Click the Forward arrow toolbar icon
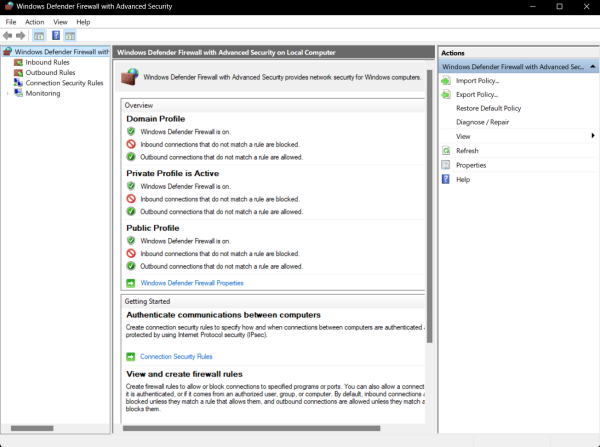 tap(20, 36)
